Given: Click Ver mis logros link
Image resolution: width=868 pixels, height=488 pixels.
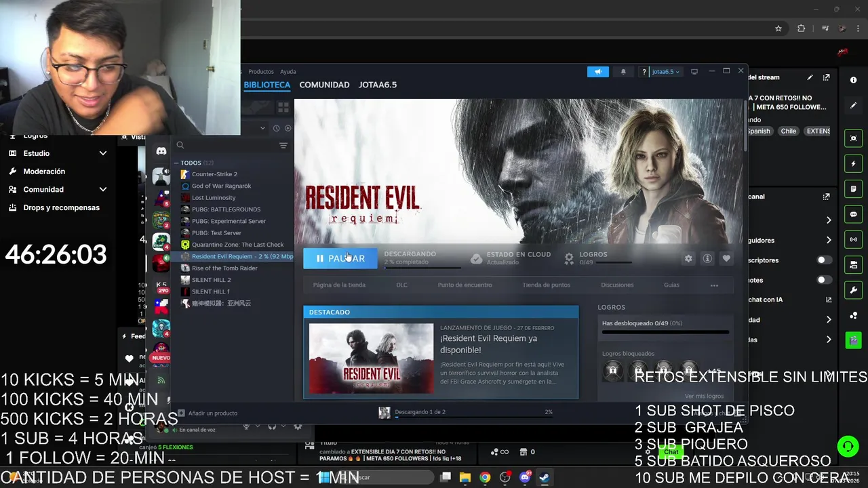Looking at the screenshot, I should coord(704,396).
